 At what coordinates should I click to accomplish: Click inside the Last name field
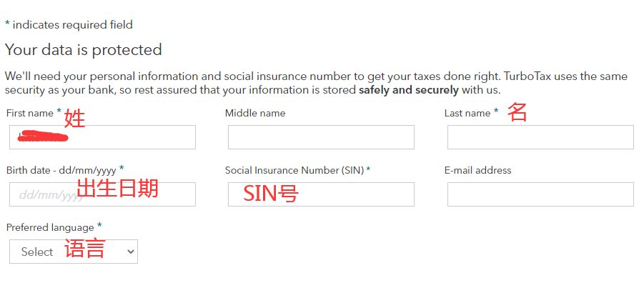click(x=540, y=137)
